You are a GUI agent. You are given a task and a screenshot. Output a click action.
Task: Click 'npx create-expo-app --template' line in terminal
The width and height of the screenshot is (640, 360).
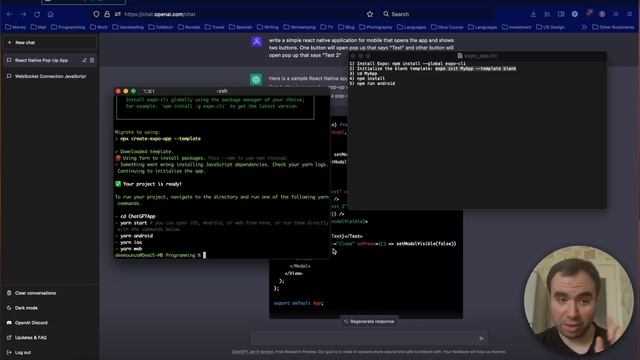coord(158,139)
